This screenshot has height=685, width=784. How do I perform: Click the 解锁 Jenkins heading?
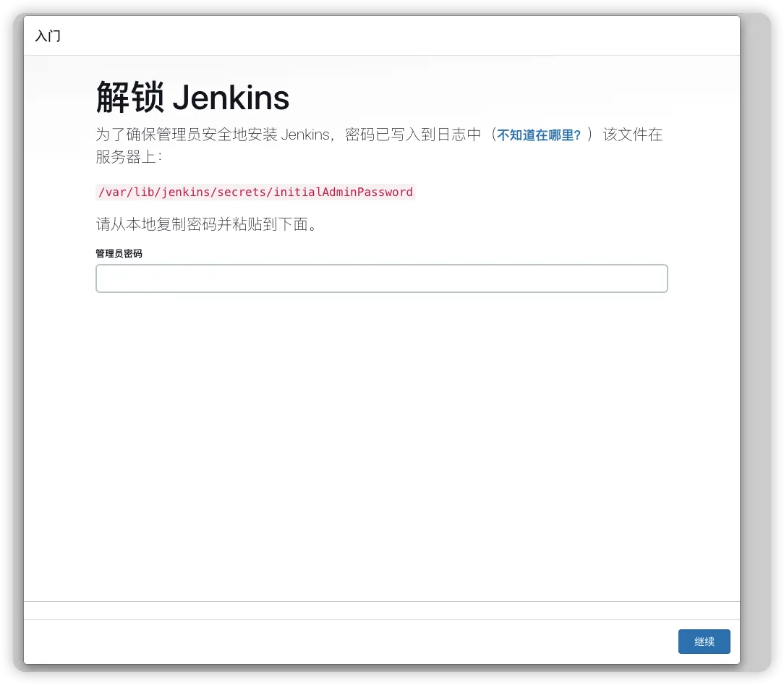[192, 97]
